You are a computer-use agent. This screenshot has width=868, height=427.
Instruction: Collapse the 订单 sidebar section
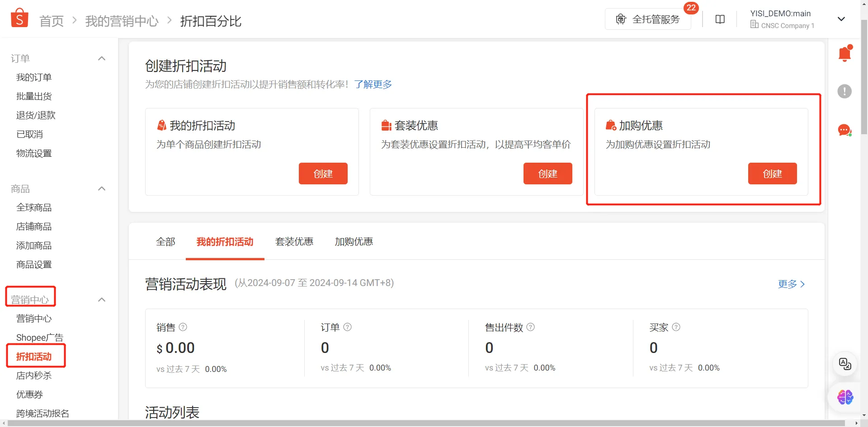(x=102, y=58)
